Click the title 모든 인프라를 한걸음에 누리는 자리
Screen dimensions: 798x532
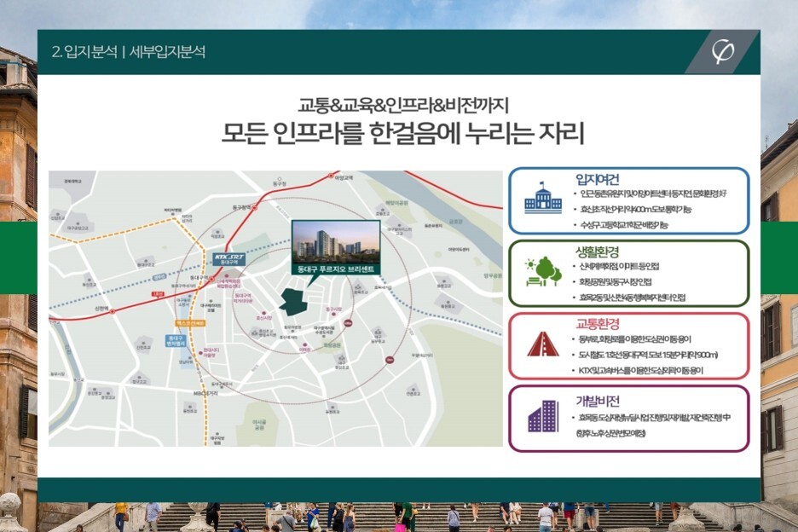(x=402, y=133)
